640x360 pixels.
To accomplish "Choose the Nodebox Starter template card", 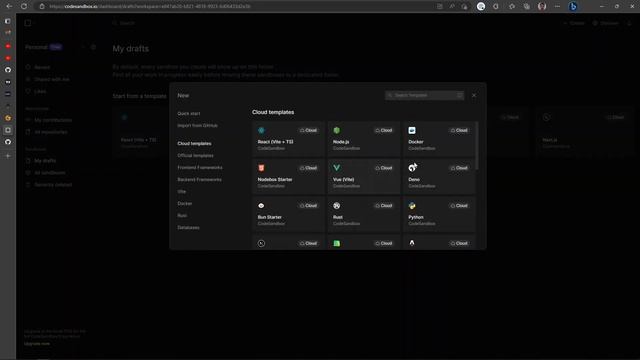I will [x=288, y=176].
